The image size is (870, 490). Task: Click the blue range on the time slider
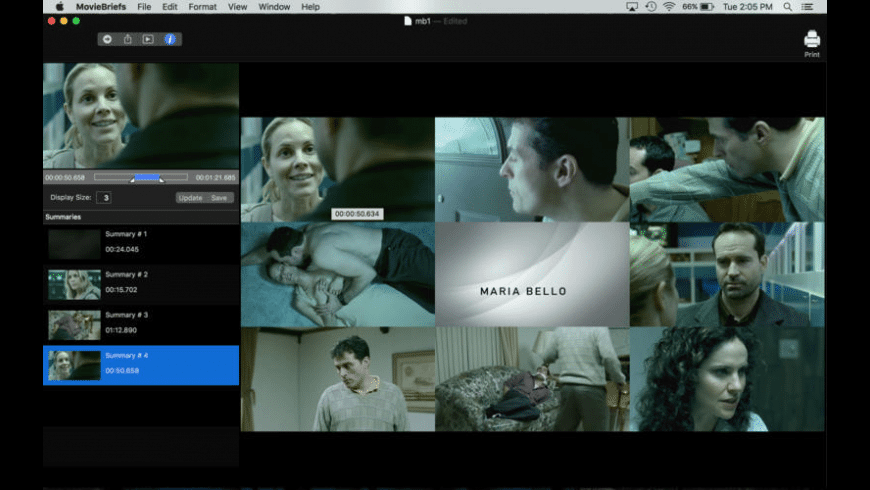pos(147,177)
